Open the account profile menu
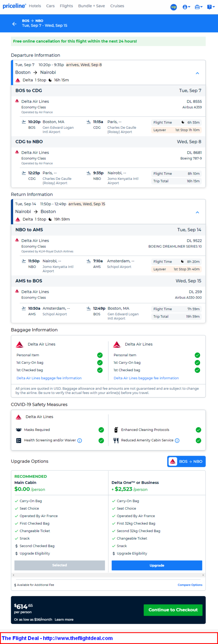The width and height of the screenshot is (218, 644). 186,7
